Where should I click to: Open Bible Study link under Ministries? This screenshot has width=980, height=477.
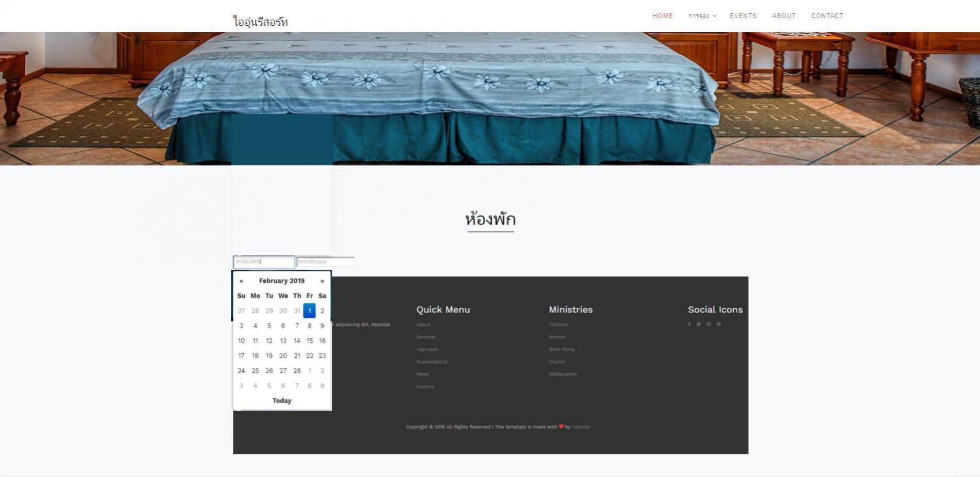(562, 350)
